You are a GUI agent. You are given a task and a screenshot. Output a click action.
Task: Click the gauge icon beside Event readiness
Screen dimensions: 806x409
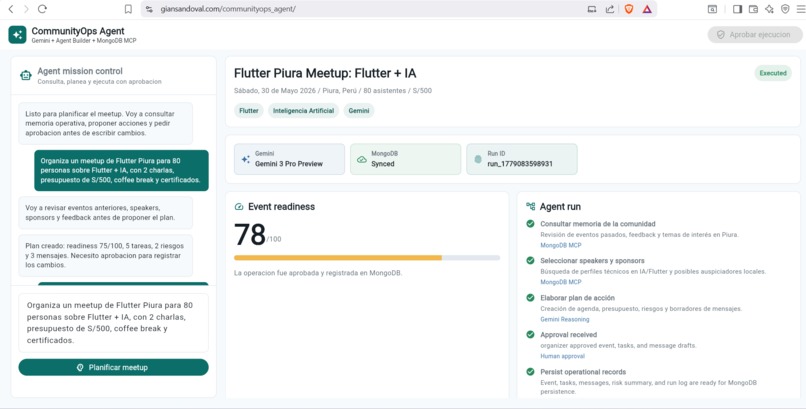coord(239,207)
